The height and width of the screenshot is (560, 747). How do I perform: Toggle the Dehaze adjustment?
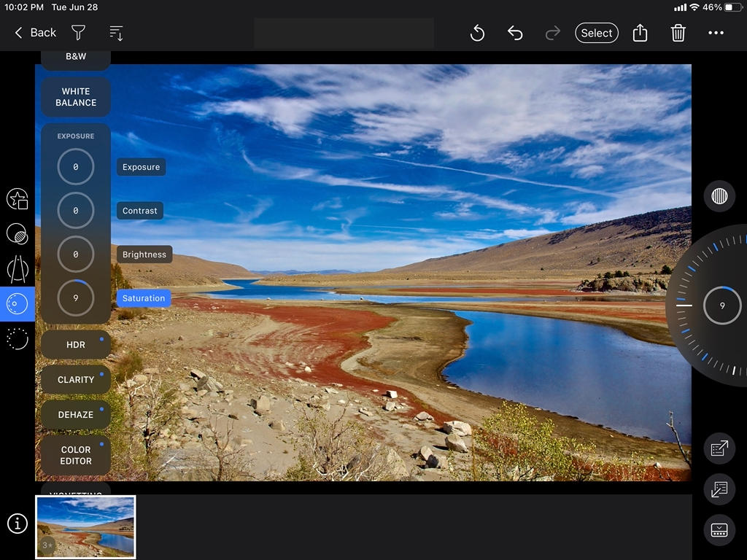point(75,414)
